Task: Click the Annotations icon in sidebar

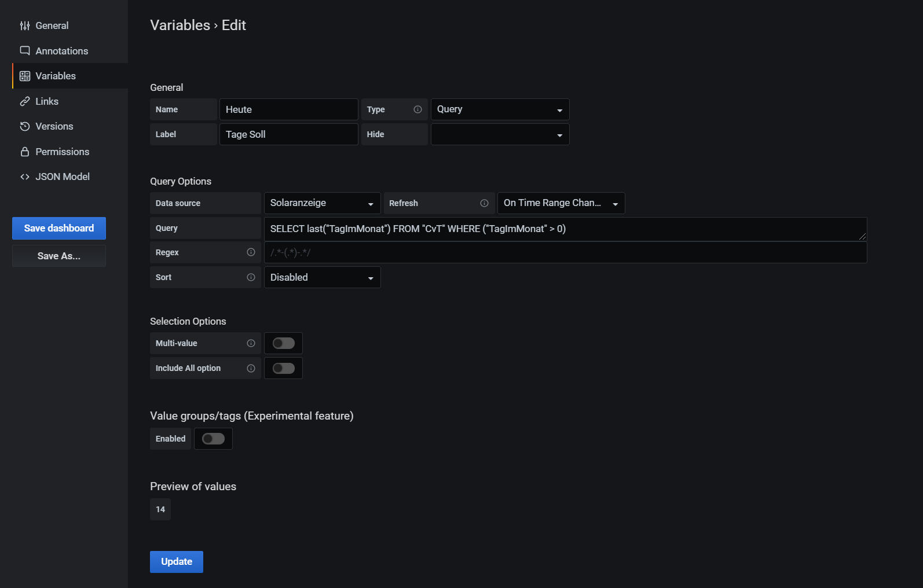Action: pyautogui.click(x=25, y=51)
